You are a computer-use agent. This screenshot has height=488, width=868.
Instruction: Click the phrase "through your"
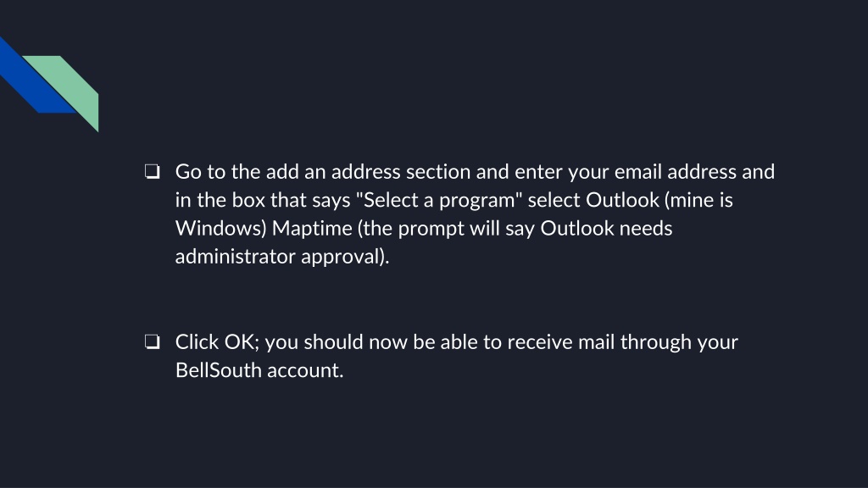coord(679,342)
